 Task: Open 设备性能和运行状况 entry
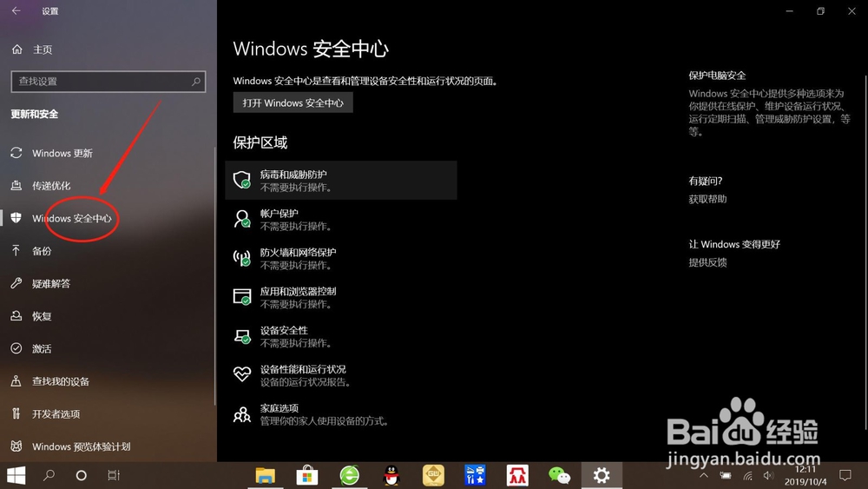point(341,375)
